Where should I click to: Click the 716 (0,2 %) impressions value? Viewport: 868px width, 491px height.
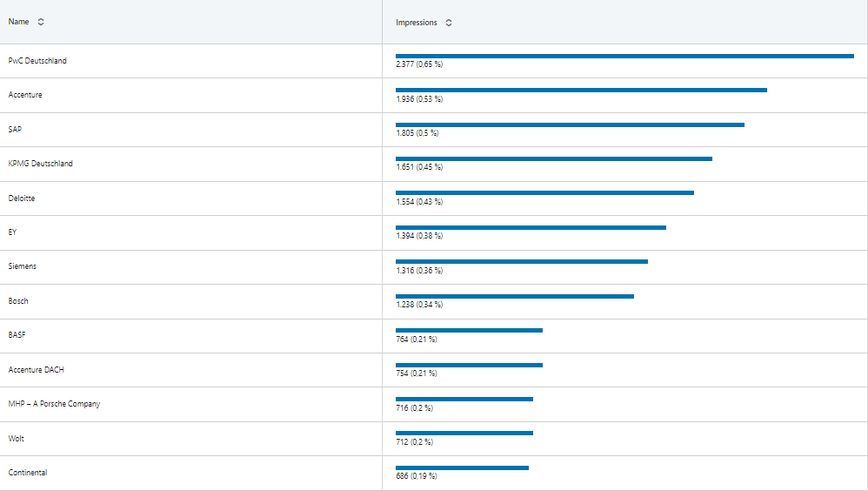(x=414, y=408)
